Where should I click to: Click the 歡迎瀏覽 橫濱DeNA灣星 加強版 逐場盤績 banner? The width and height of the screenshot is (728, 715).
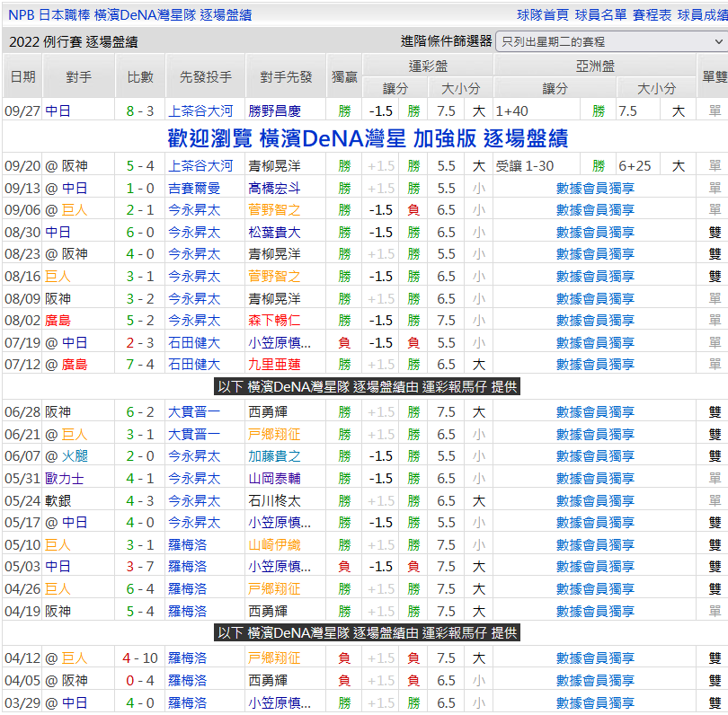pos(368,138)
